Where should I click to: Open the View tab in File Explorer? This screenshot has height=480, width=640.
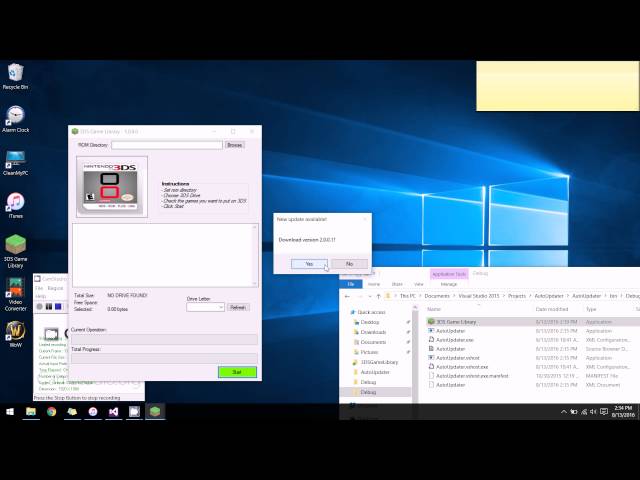(x=421, y=284)
